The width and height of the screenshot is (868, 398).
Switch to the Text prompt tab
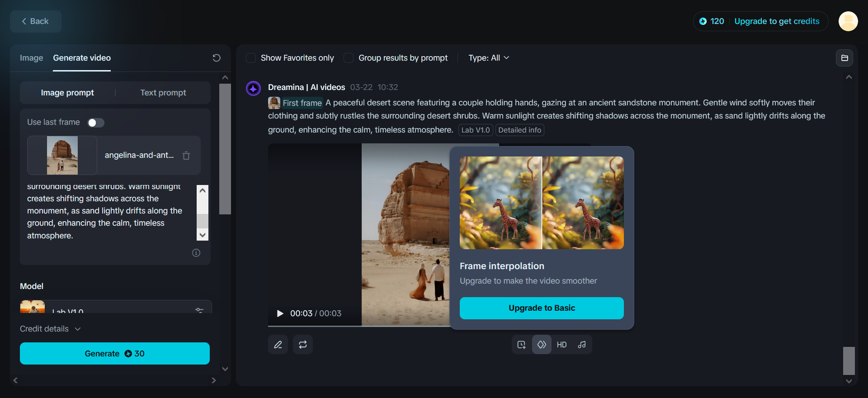tap(163, 93)
